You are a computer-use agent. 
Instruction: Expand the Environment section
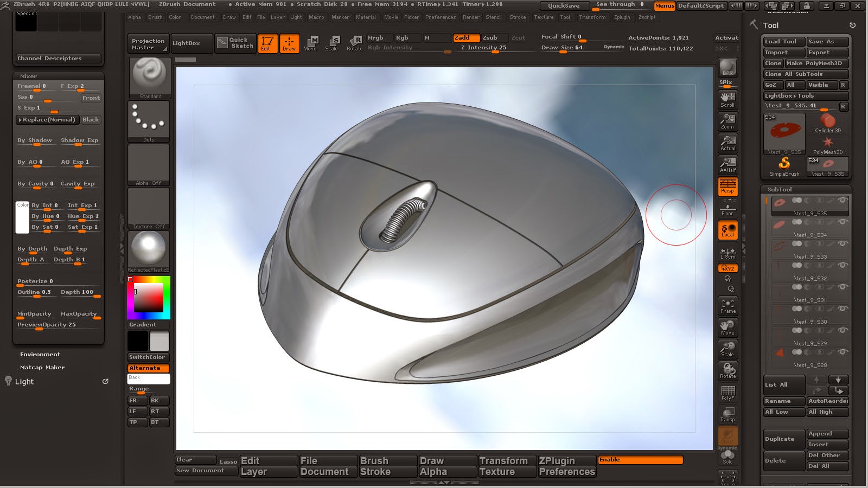point(40,354)
